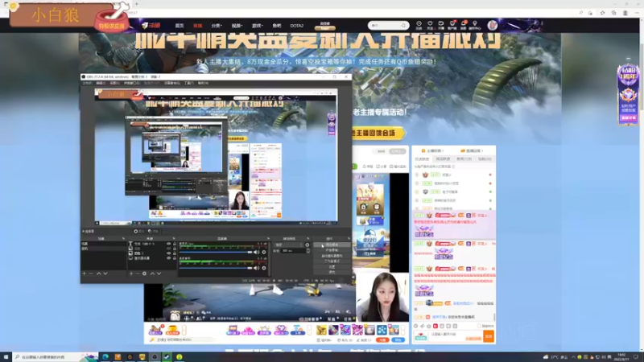Toggle lock on display capture source
Image resolution: width=644 pixels, height=362 pixels.
[x=174, y=258]
